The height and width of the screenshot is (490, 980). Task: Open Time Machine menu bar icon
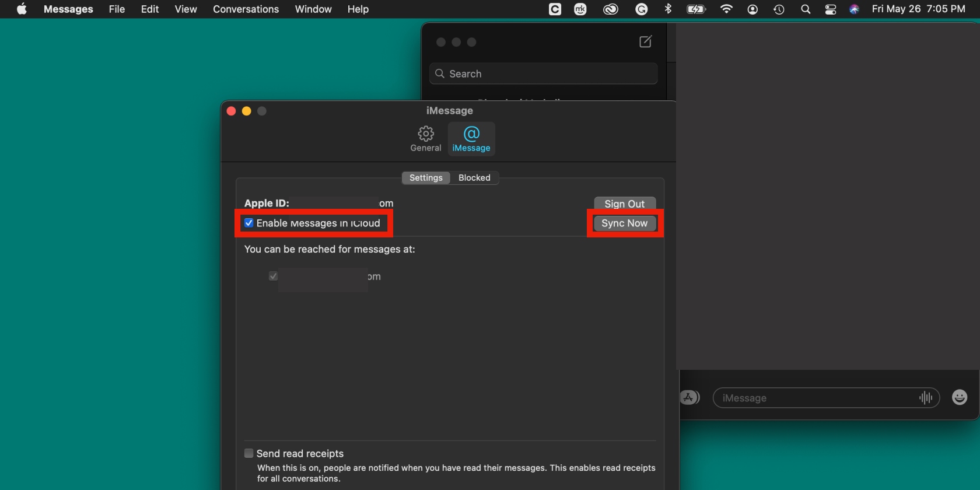point(779,9)
